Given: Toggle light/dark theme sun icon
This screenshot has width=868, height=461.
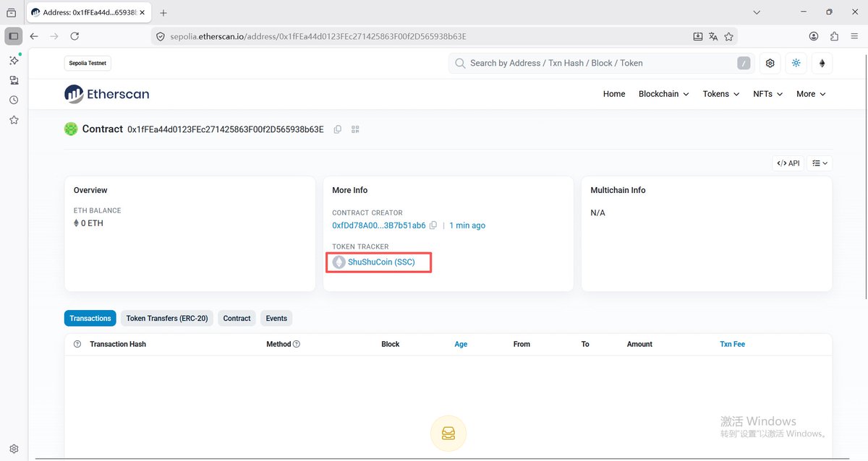Looking at the screenshot, I should pyautogui.click(x=796, y=64).
